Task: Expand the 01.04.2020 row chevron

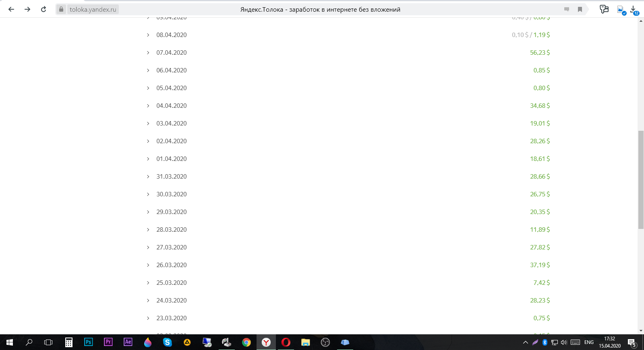Action: click(148, 159)
